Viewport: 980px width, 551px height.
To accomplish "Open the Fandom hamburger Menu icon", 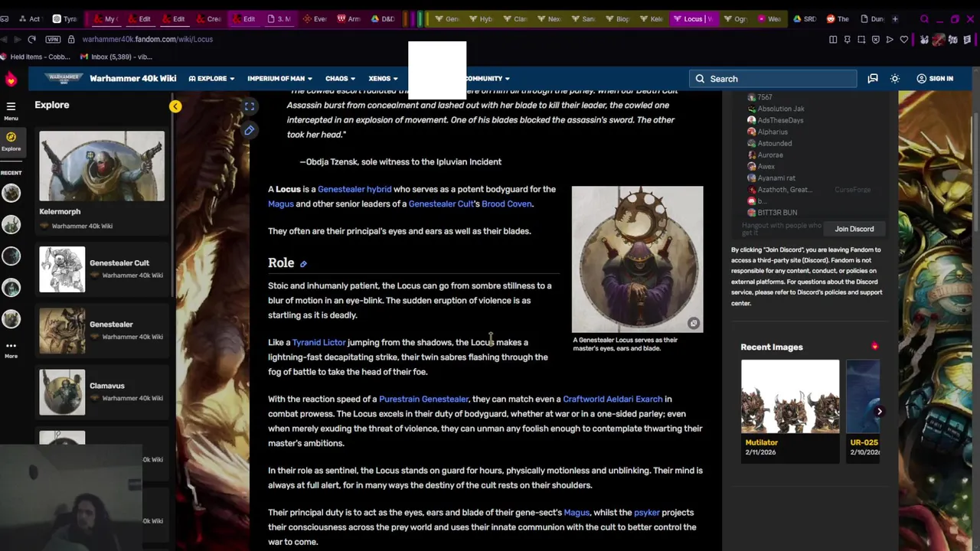I will tap(11, 106).
